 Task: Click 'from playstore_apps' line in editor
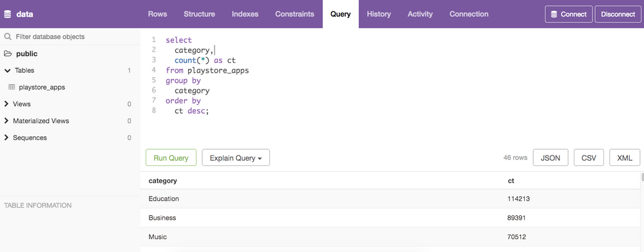pos(207,71)
